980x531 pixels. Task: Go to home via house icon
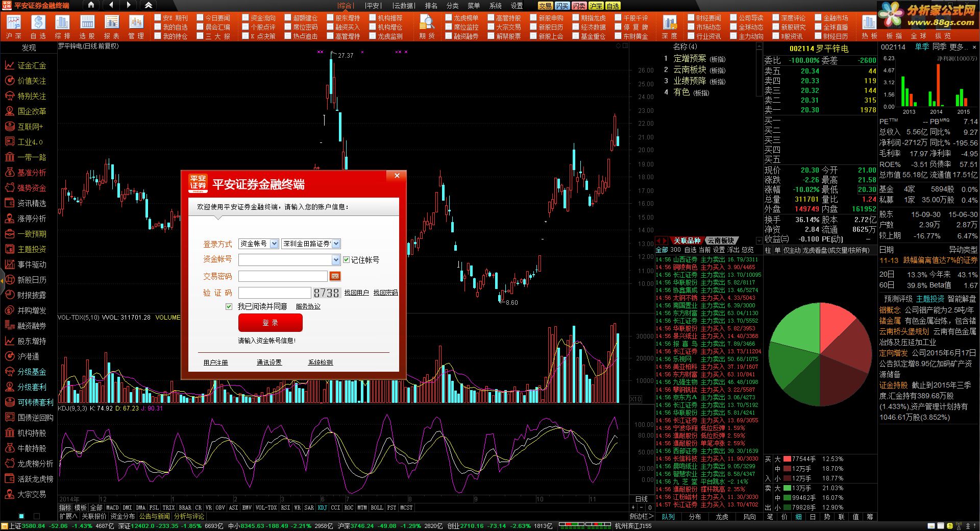click(x=91, y=5)
